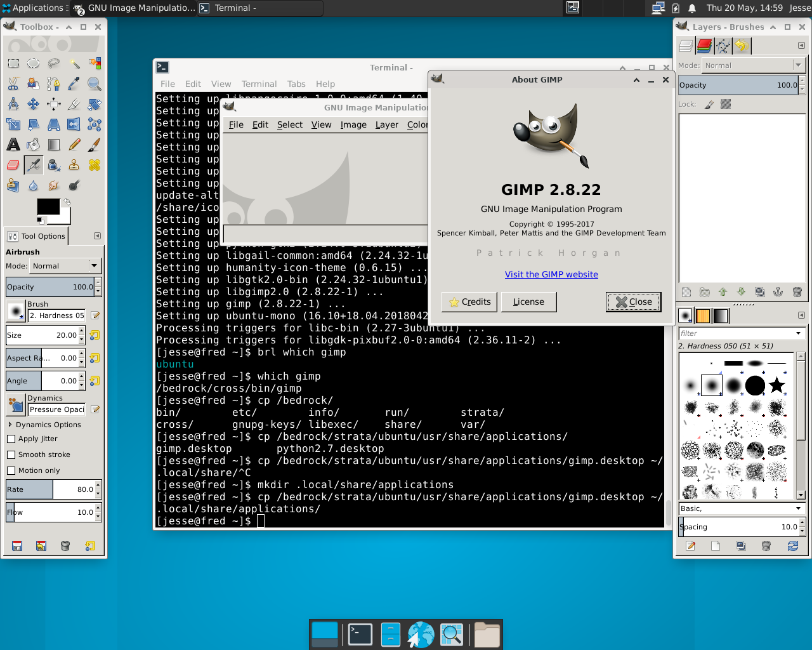Select the Heal bandage tool

tap(95, 165)
